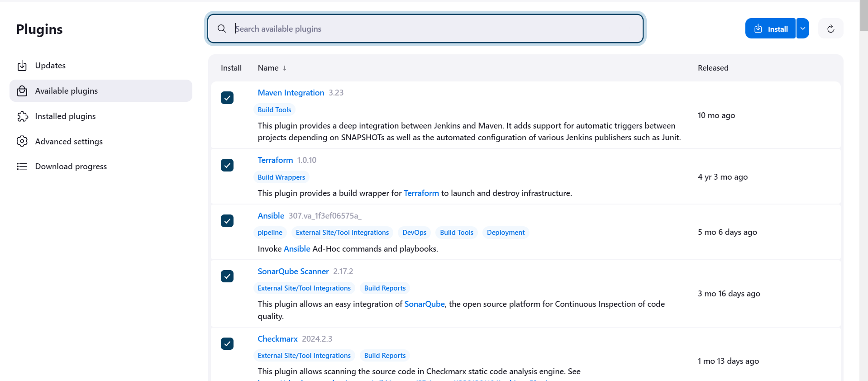Uncheck the Maven Integration checkbox
The image size is (868, 381).
pos(227,98)
